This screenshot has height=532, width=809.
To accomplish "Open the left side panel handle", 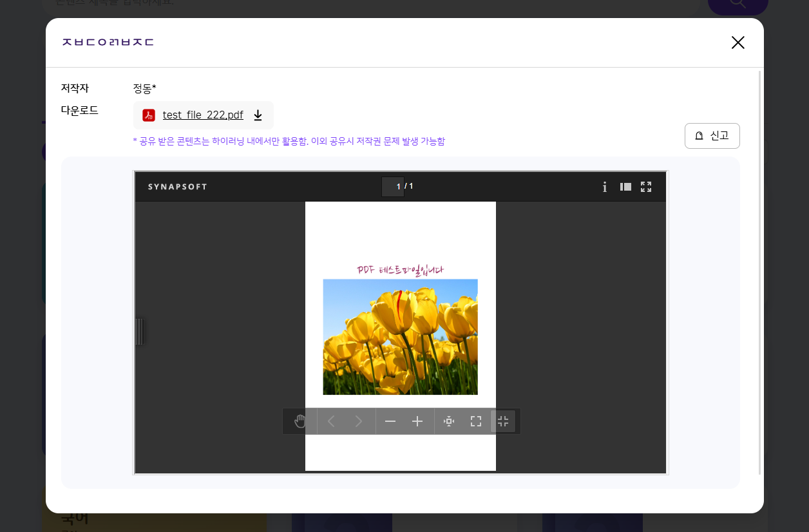I will [139, 332].
